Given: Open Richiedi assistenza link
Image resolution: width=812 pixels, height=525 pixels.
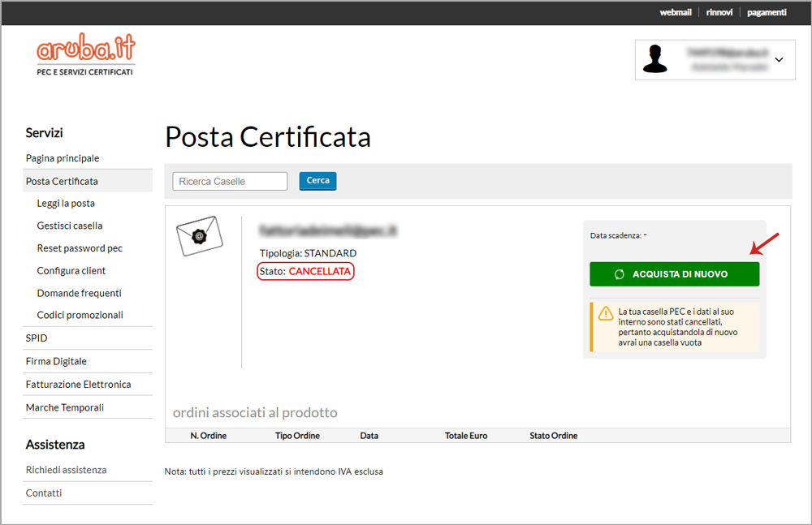Looking at the screenshot, I should click(x=66, y=470).
